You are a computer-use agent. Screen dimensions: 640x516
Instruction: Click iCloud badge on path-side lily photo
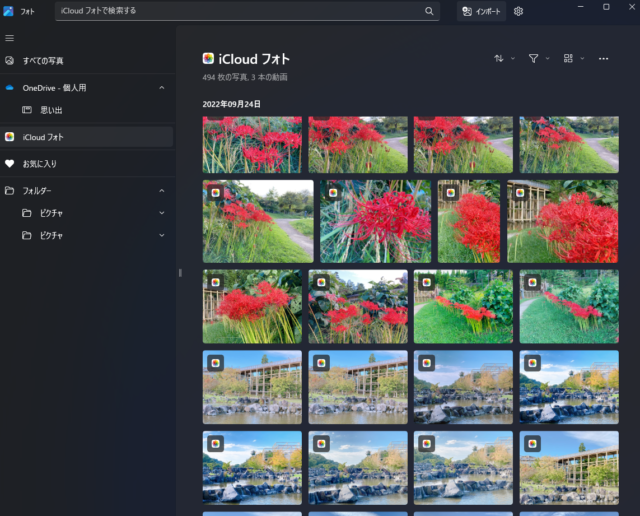tap(216, 193)
